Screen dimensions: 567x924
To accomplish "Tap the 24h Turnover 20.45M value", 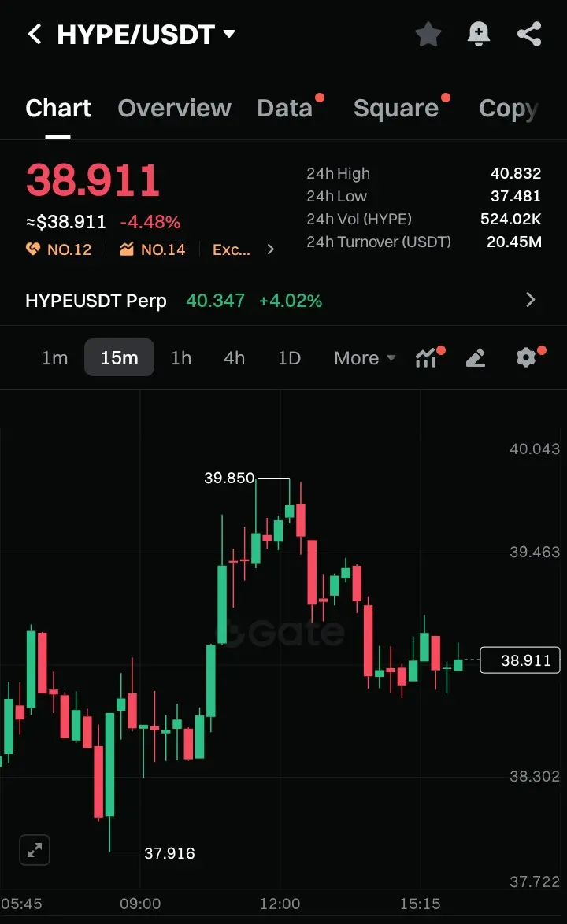I will (514, 242).
